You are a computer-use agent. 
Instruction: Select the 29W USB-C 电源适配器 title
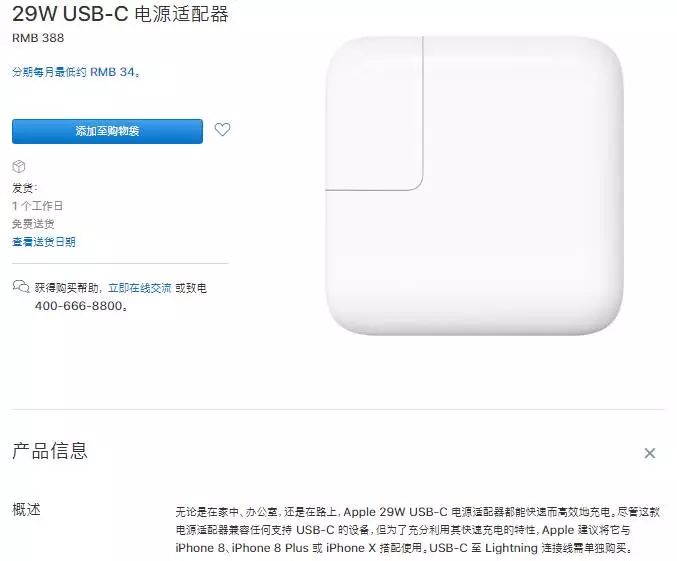120,14
